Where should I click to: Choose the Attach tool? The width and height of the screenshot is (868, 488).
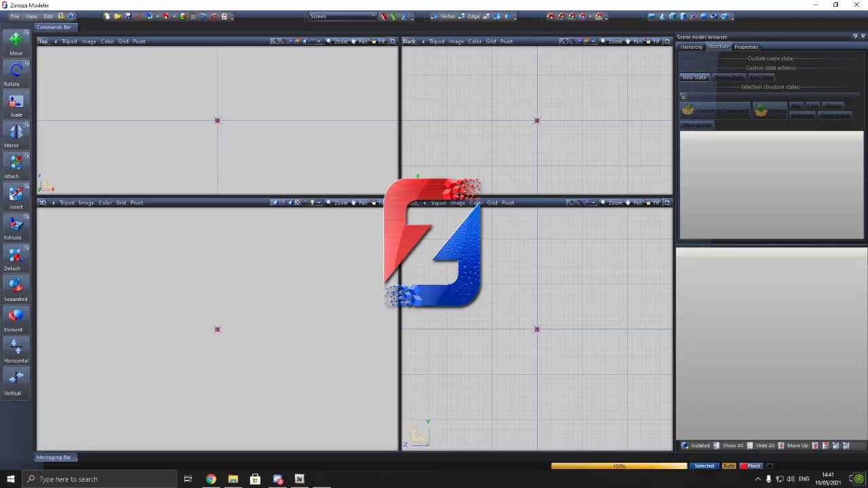pyautogui.click(x=16, y=165)
